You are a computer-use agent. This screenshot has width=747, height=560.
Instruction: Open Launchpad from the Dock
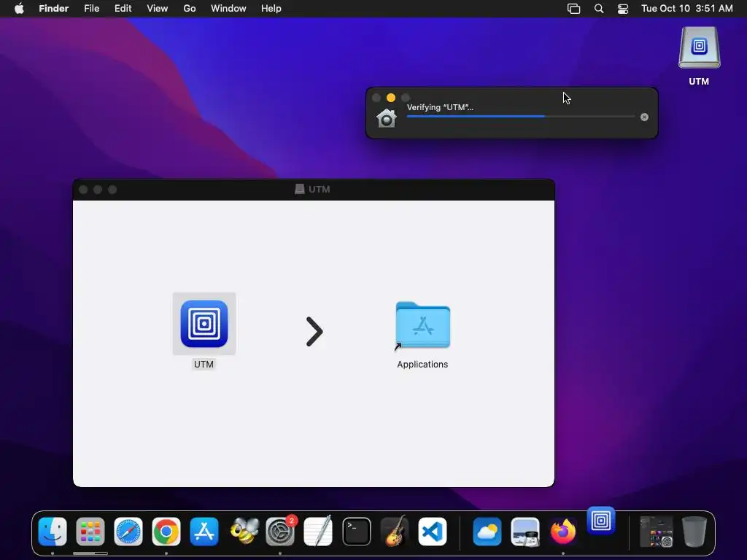click(x=90, y=532)
